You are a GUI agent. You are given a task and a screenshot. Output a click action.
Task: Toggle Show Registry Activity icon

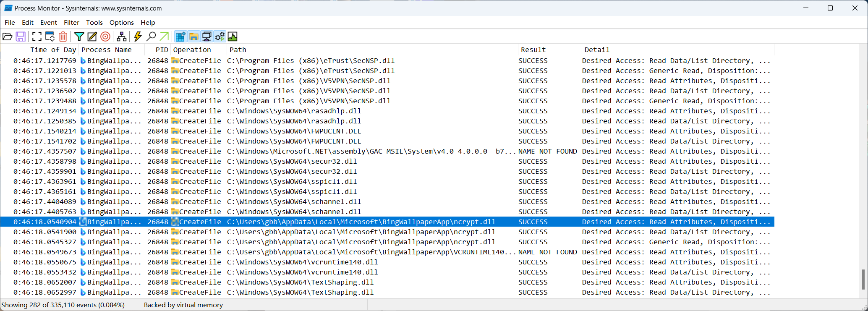180,37
